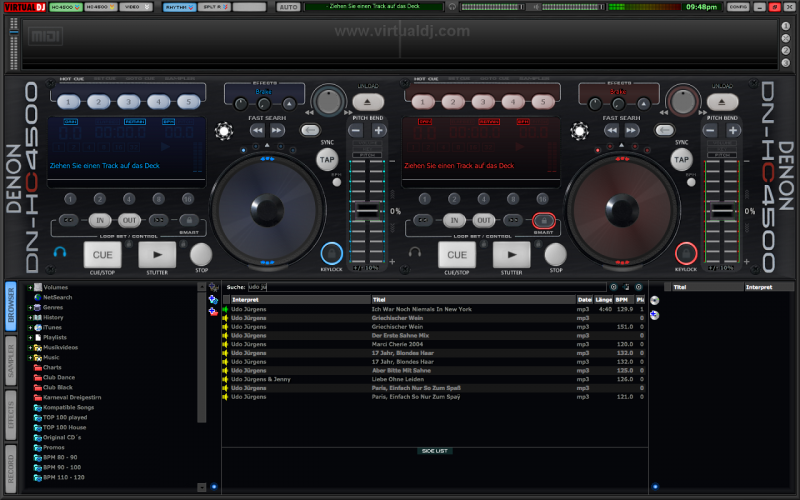The height and width of the screenshot is (500, 800).
Task: Click hot cue 2 on right deck
Action: click(x=453, y=102)
